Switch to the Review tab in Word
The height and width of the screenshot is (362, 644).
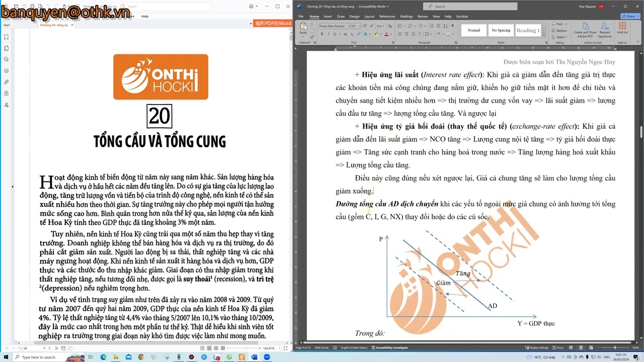tap(423, 16)
